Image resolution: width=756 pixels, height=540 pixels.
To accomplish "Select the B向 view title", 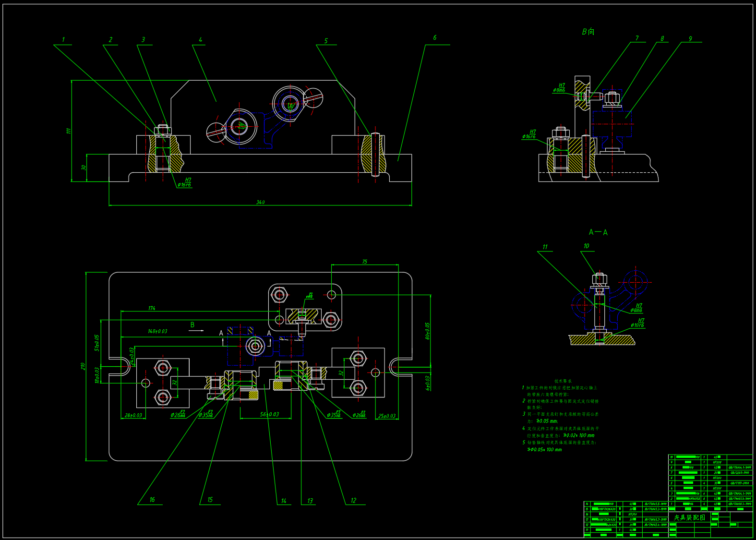I will pyautogui.click(x=588, y=32).
